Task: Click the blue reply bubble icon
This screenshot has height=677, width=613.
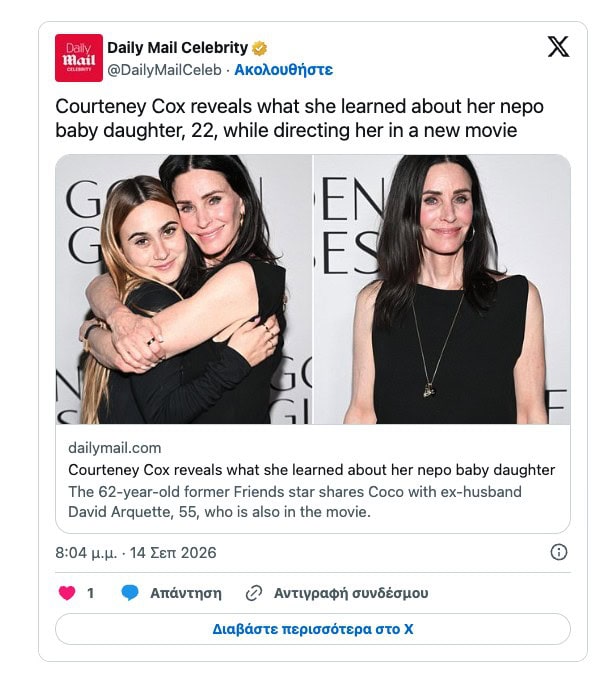Action: point(130,593)
